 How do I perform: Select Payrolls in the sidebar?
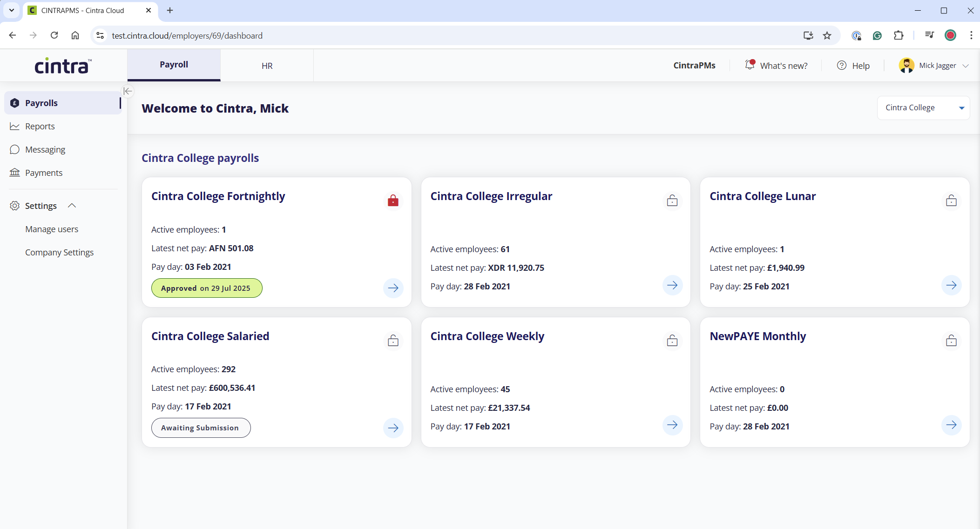click(x=63, y=103)
